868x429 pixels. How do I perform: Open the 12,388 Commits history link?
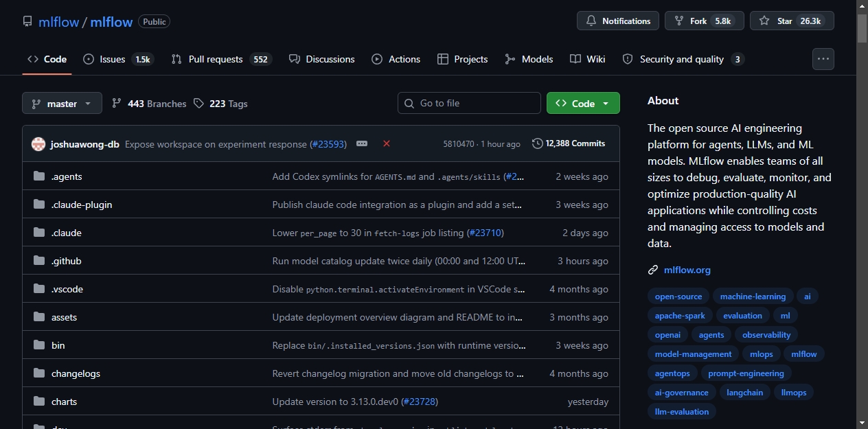[569, 143]
